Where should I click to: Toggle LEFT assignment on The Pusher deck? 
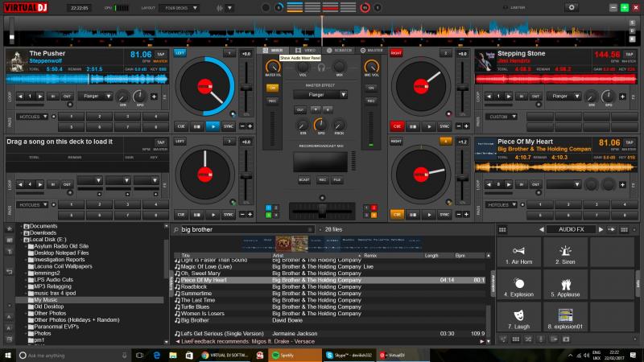point(180,53)
